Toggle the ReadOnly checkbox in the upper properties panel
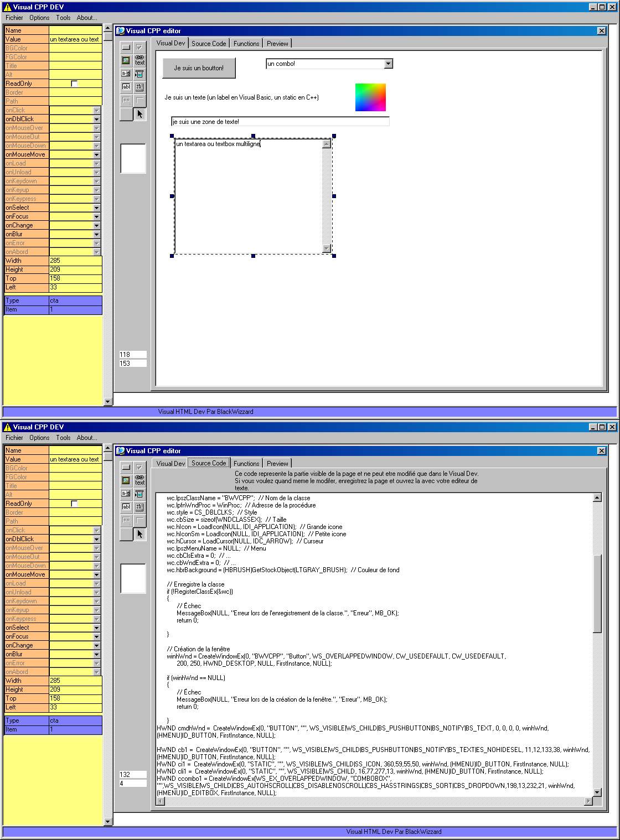 [74, 84]
